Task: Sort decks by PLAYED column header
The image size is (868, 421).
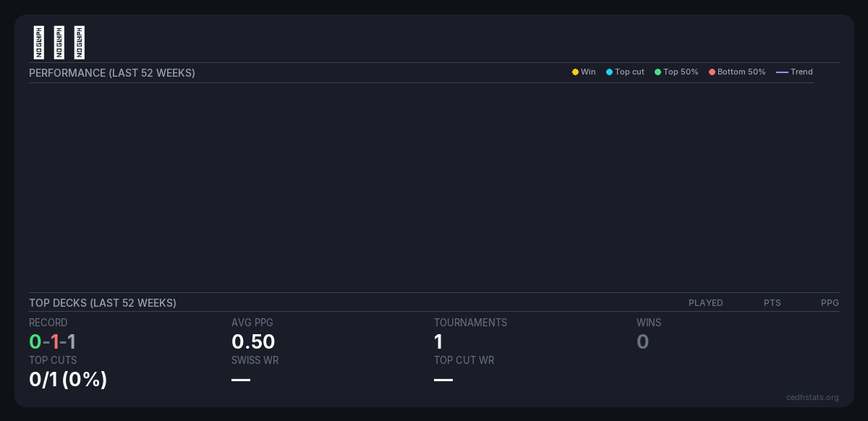Action: (x=705, y=303)
